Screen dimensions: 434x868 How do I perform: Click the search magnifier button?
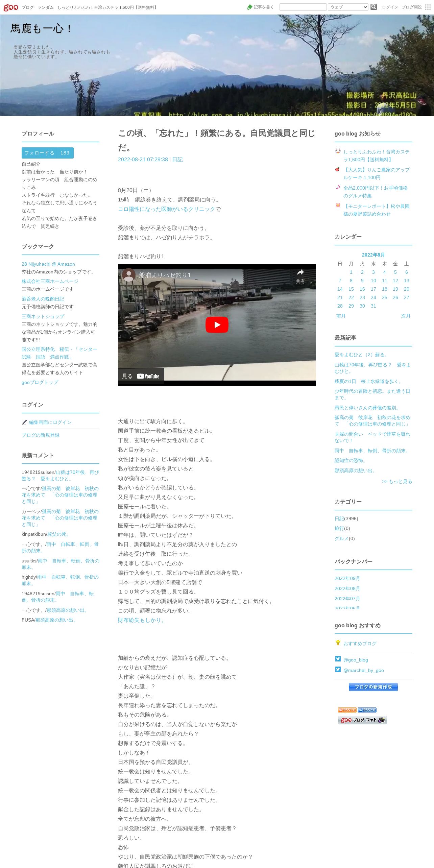tap(373, 7)
